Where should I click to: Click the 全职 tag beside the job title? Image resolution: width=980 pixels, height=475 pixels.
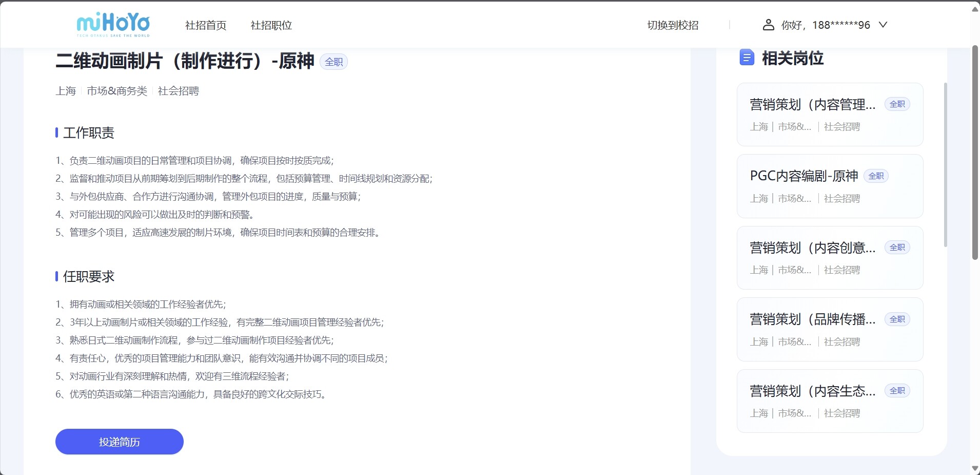(x=334, y=62)
